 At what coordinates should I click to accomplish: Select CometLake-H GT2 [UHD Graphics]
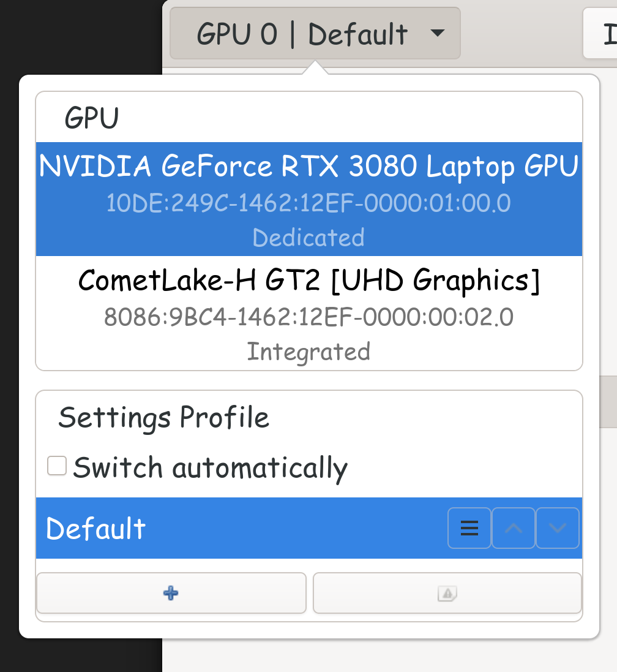pyautogui.click(x=308, y=281)
